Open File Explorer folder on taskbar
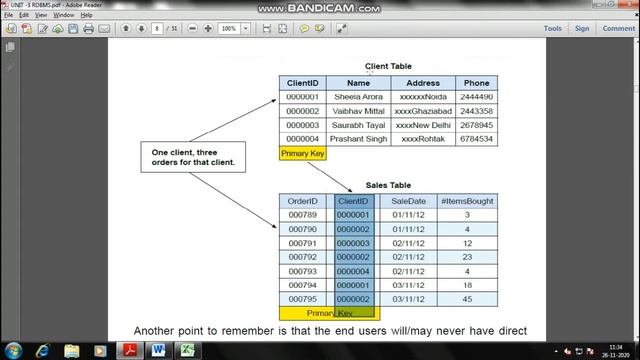 click(71, 351)
